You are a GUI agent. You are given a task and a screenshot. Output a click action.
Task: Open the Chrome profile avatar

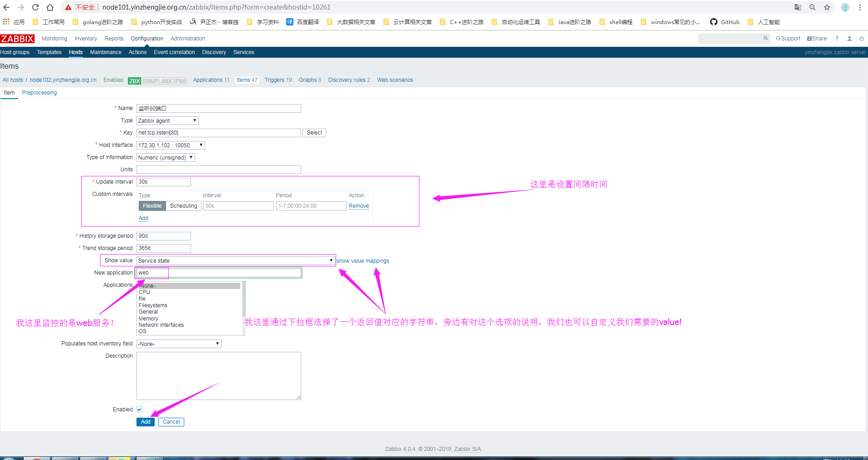[845, 7]
